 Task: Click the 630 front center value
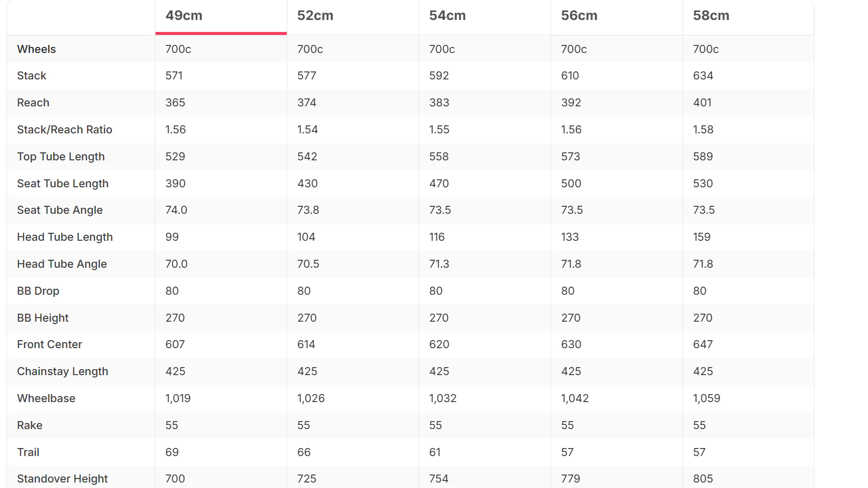click(571, 344)
